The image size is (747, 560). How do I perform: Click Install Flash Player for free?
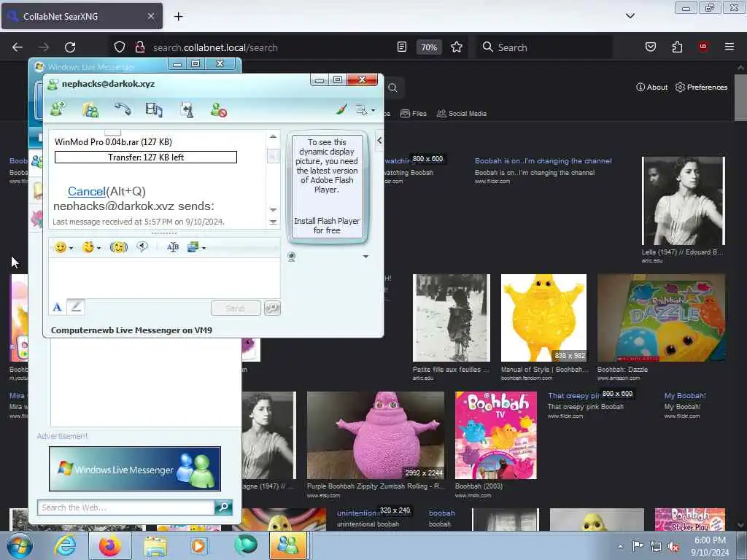(x=327, y=226)
